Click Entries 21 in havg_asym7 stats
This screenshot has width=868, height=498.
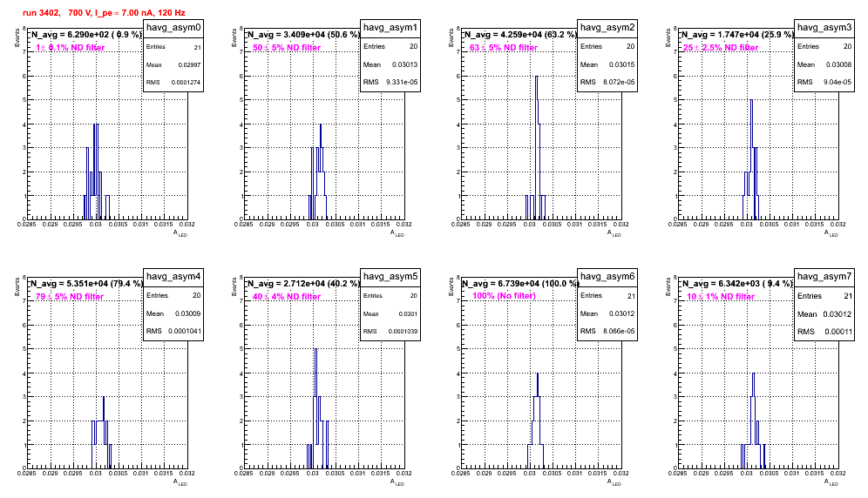pos(824,296)
